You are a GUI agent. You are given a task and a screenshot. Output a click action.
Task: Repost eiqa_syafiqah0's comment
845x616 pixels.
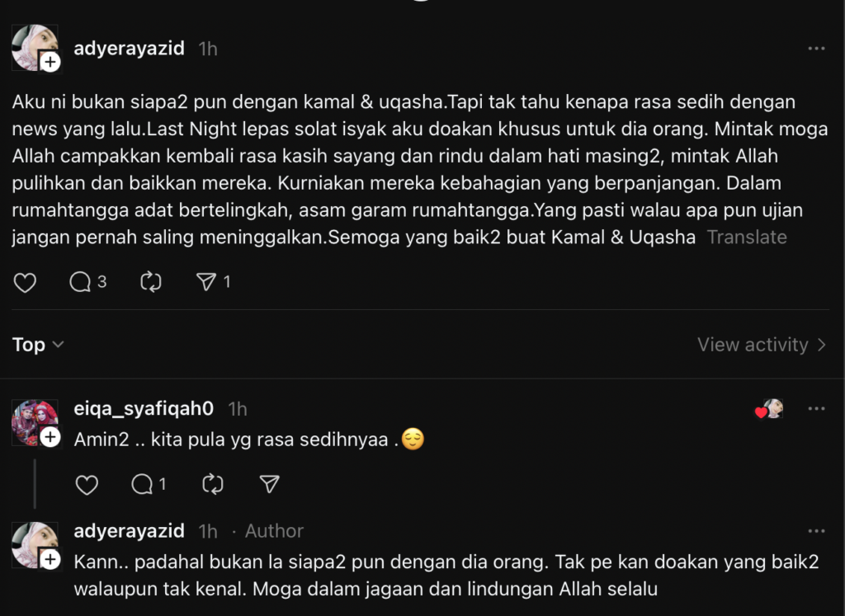[213, 484]
